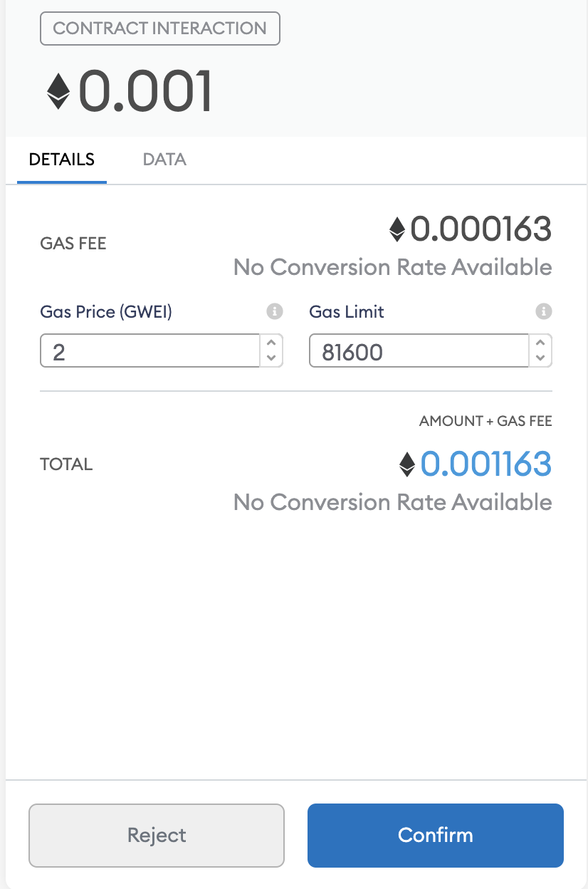Click the CONTRACT INTERACTION badge

coord(160,28)
